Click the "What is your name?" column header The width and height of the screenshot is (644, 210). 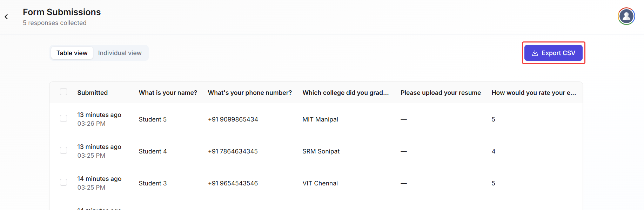tap(168, 93)
